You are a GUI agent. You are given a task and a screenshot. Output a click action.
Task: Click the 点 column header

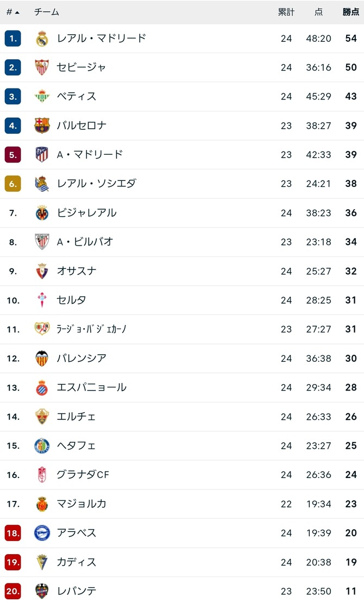[318, 12]
